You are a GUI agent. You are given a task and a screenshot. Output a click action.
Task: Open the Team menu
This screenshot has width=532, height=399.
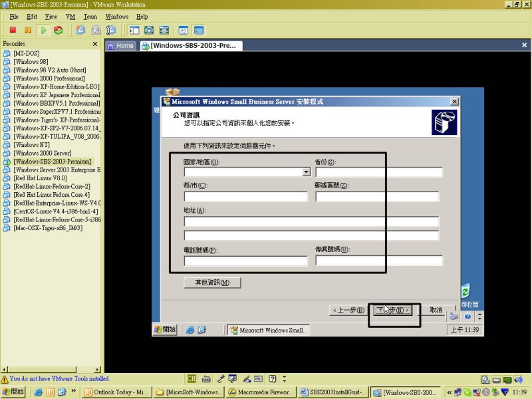tap(90, 17)
